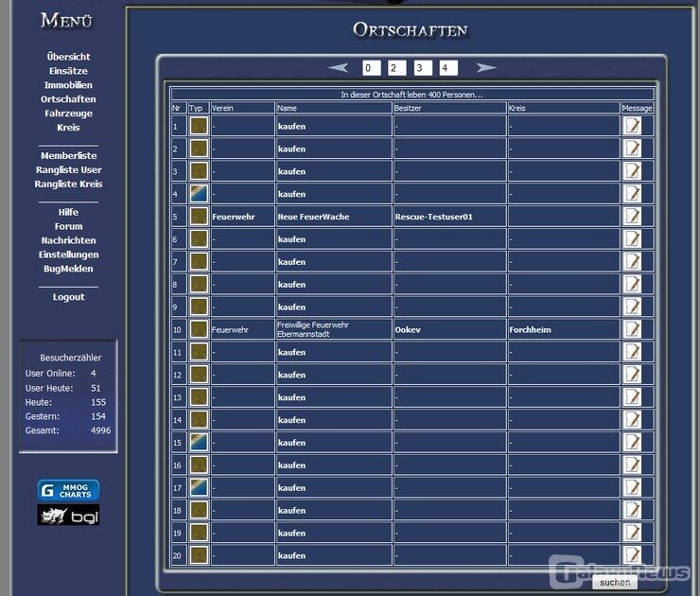700x596 pixels.
Task: Open Einstellungen in the sidebar
Action: pos(68,254)
